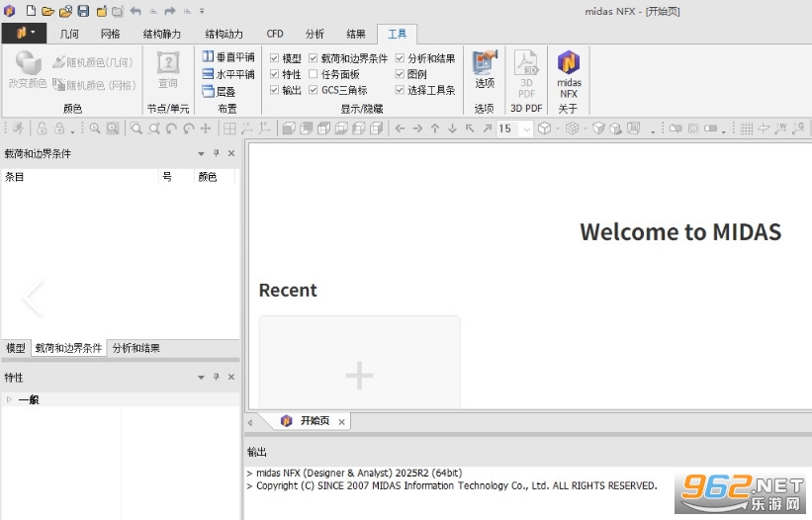Viewport: 812px width, 520px height.
Task: Switch to the Model (模型) bottom panel tab
Action: [x=16, y=348]
